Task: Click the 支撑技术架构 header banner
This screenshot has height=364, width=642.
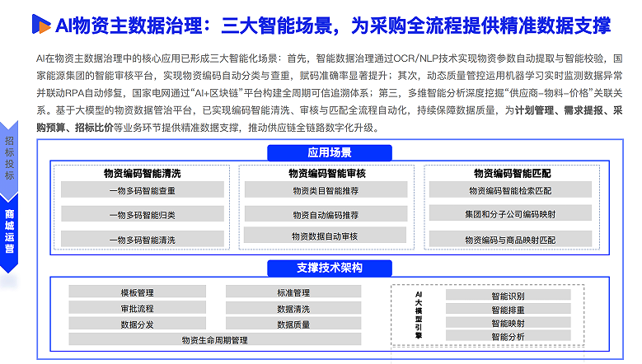Action: point(330,268)
